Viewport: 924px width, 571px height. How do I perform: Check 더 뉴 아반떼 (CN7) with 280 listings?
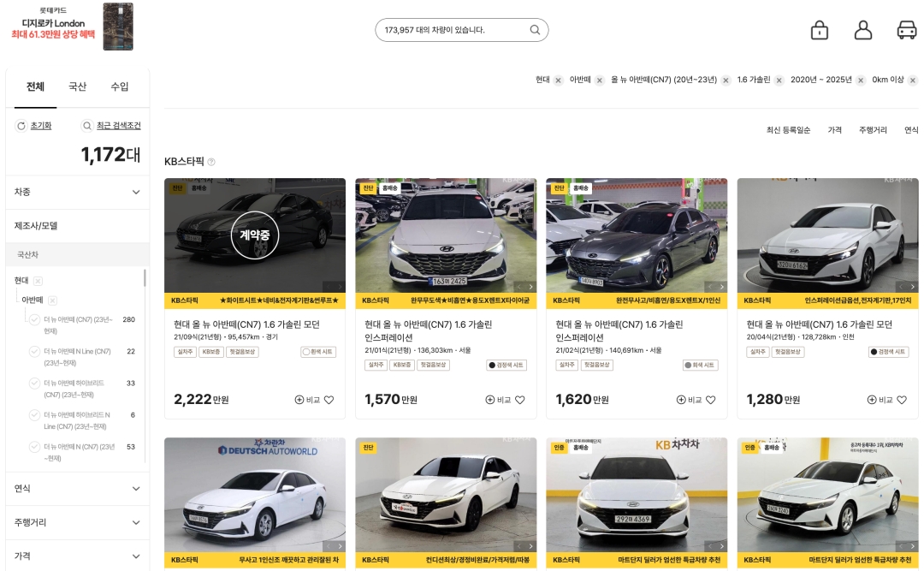point(34,319)
